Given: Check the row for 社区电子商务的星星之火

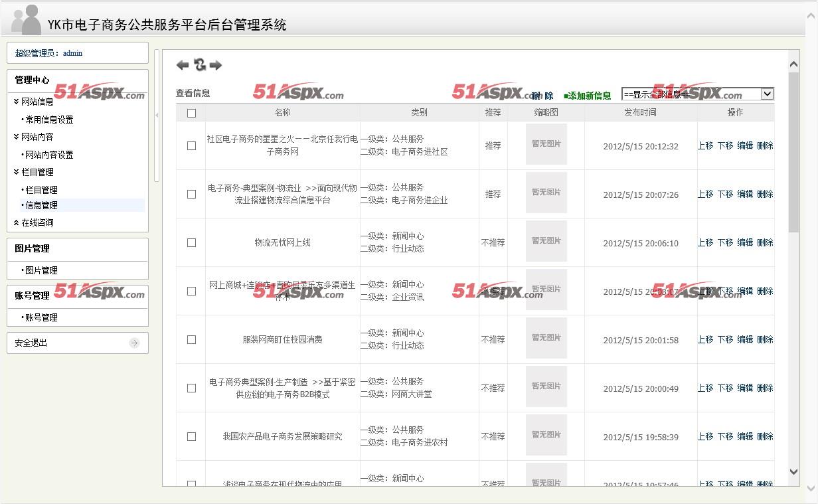Looking at the screenshot, I should (x=191, y=145).
